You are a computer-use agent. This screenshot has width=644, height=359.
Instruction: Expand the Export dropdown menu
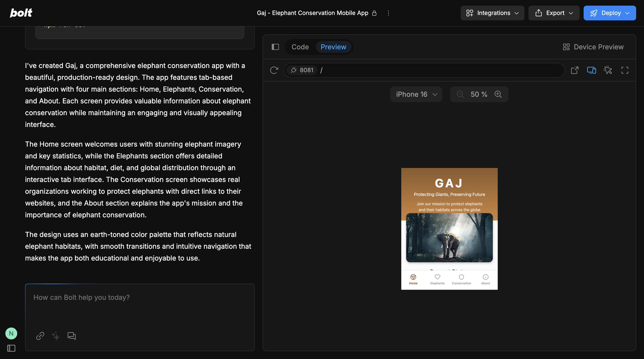pos(554,13)
